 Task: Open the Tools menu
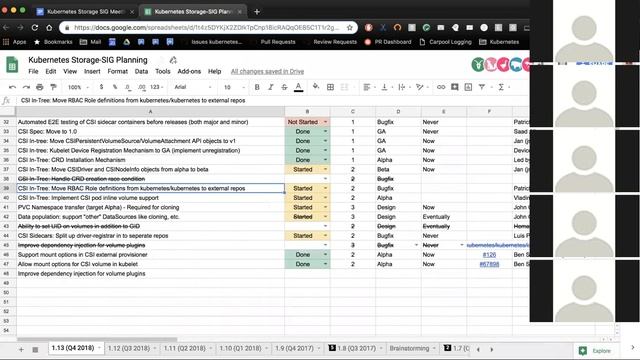point(162,71)
